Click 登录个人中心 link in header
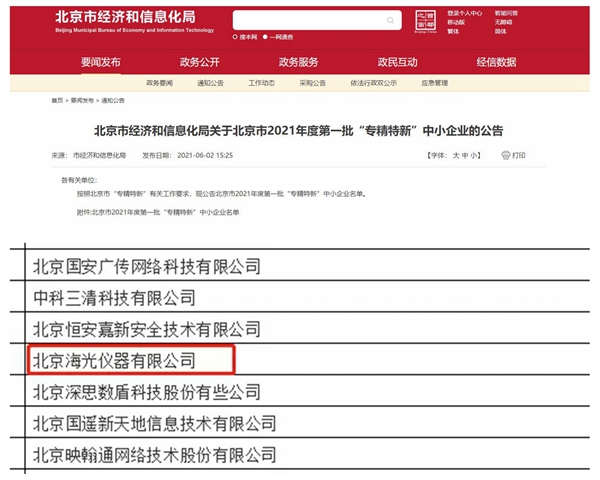This screenshot has height=480, width=600. pyautogui.click(x=465, y=13)
